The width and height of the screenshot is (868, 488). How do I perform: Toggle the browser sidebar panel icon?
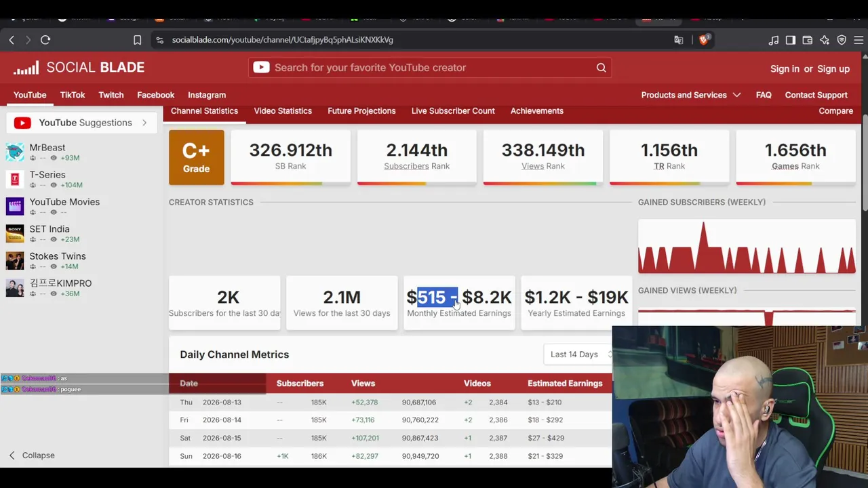pos(791,40)
